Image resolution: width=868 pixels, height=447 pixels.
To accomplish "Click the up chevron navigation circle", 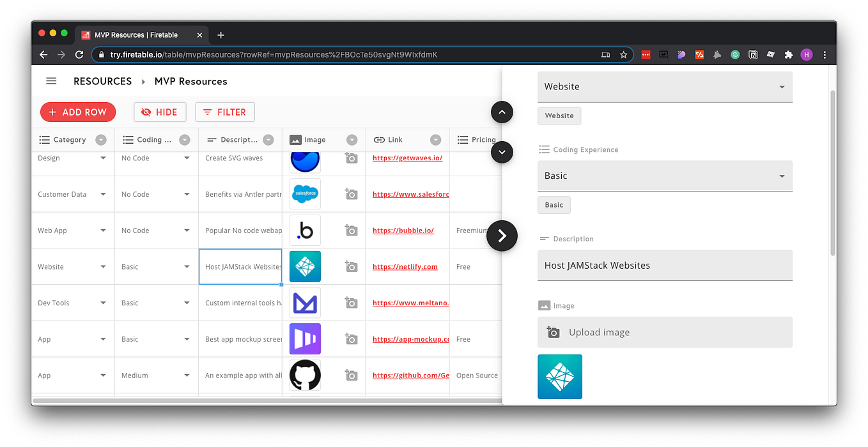I will 502,112.
